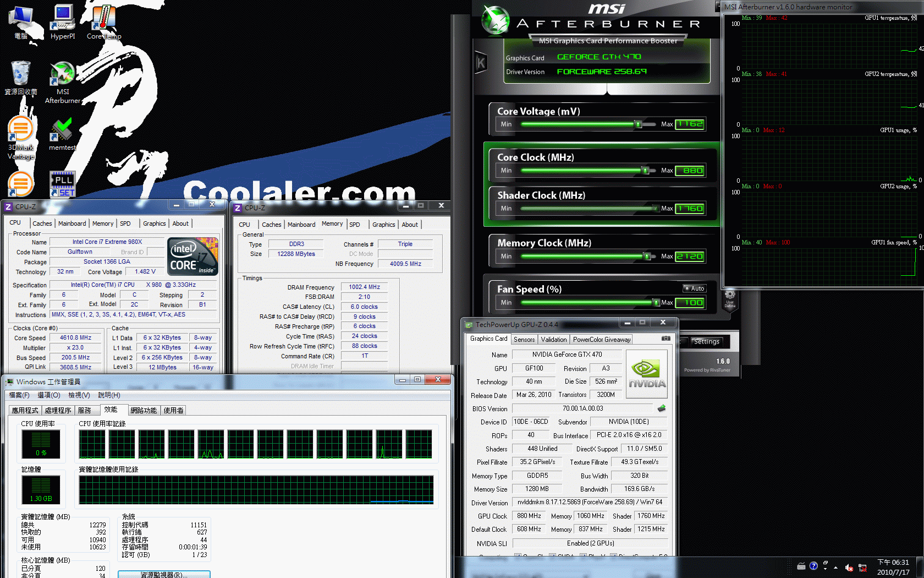Click the Fan Speed slider handle
The height and width of the screenshot is (578, 924).
pos(656,303)
